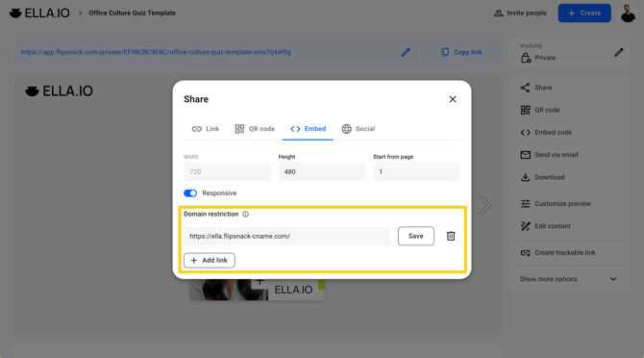Click the Start from page field

pos(416,172)
